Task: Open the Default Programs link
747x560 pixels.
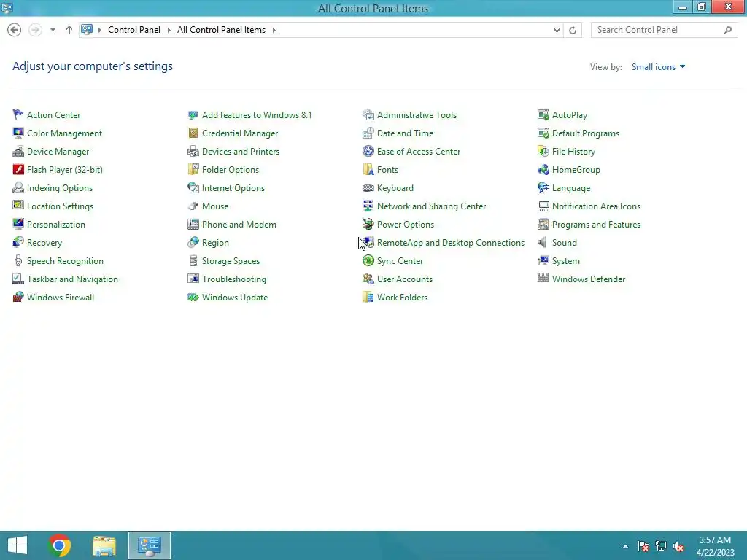Action: point(586,133)
